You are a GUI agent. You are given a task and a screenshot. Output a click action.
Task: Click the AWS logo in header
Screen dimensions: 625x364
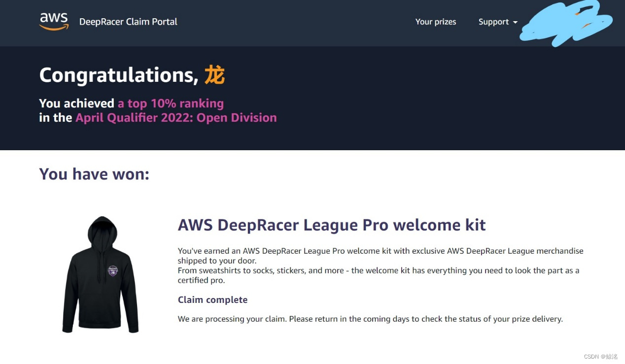[54, 22]
